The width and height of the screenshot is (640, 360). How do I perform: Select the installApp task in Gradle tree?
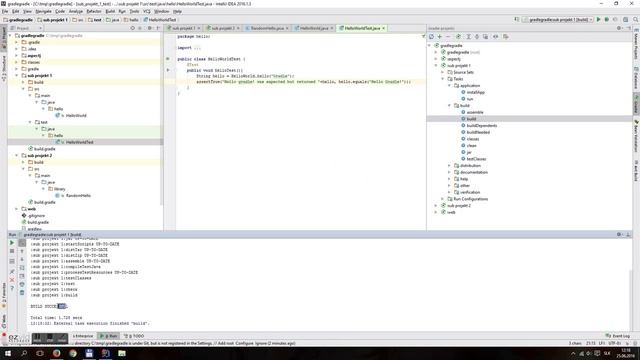tap(476, 92)
